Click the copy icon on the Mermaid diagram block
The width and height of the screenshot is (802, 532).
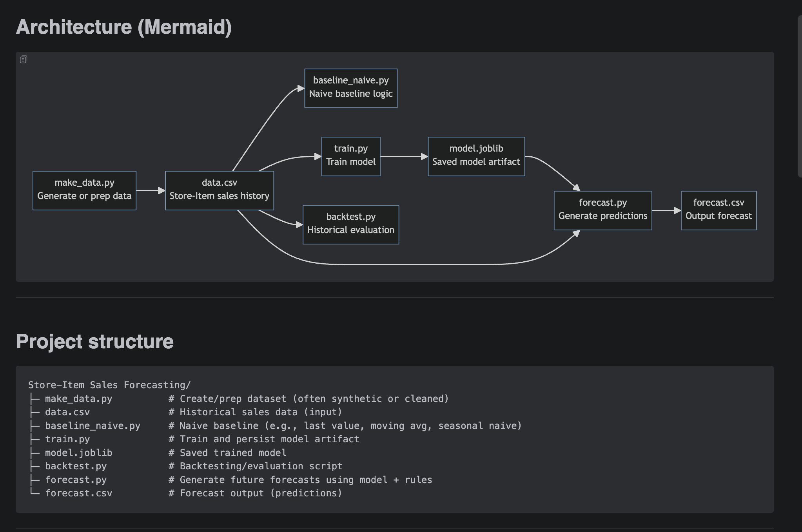point(24,59)
